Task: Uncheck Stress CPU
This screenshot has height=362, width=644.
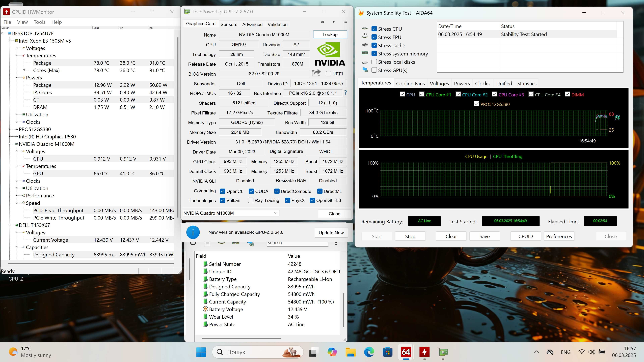Action: coord(374,29)
